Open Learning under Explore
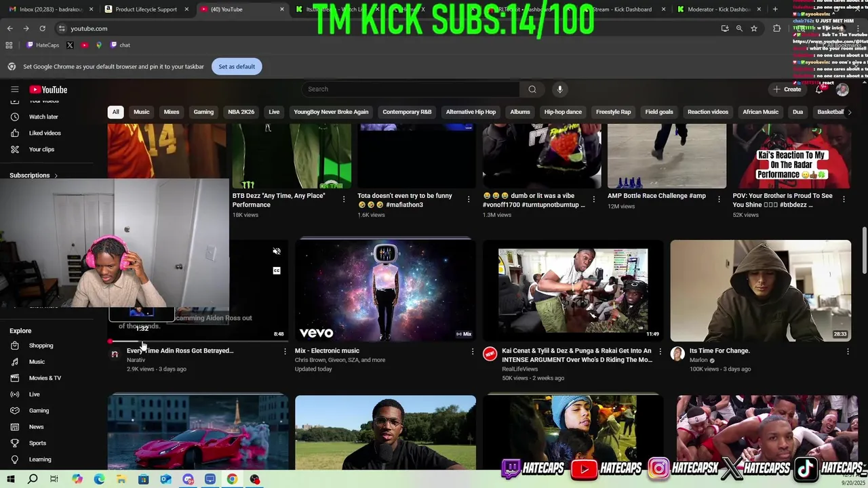 point(40,460)
